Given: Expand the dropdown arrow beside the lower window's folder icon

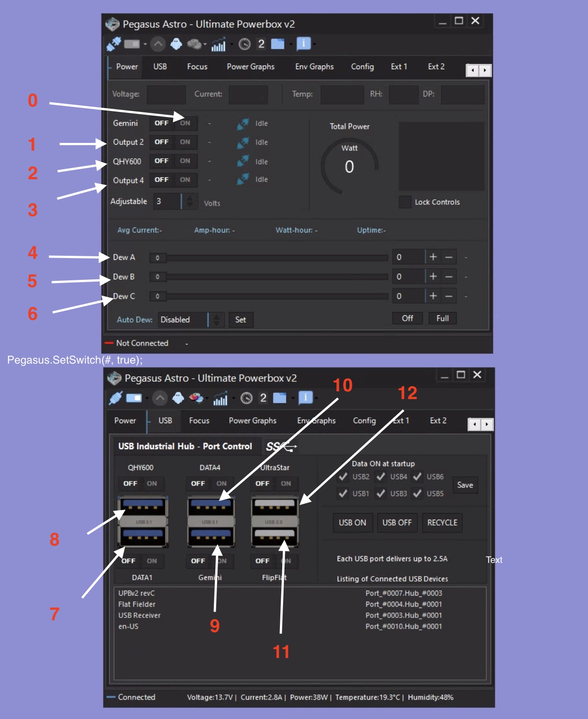Looking at the screenshot, I should [x=293, y=398].
